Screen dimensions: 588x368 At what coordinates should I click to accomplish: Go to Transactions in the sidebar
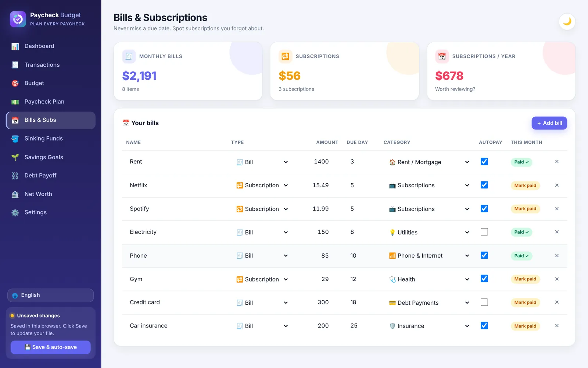[x=51, y=65]
